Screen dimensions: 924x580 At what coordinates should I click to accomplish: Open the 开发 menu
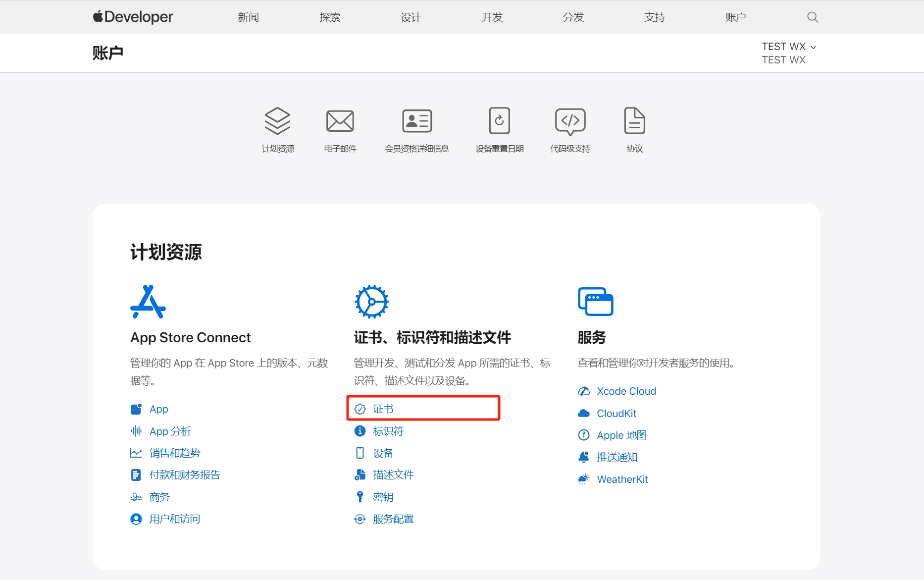tap(492, 17)
